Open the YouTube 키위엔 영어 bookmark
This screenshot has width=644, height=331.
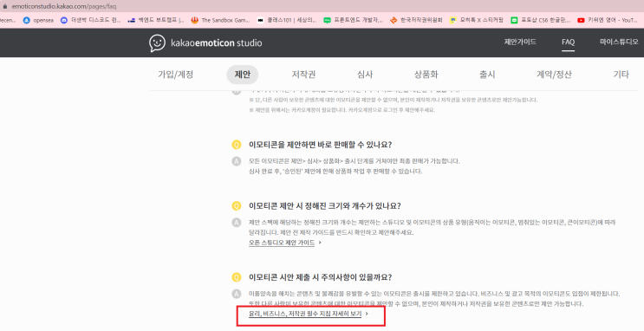(607, 20)
